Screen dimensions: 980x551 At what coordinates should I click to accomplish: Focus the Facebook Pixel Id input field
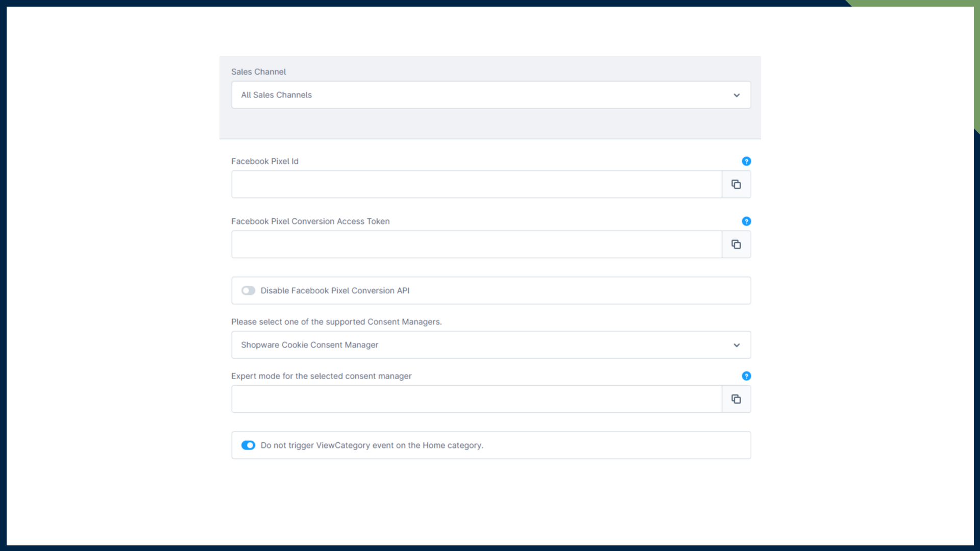tap(476, 184)
